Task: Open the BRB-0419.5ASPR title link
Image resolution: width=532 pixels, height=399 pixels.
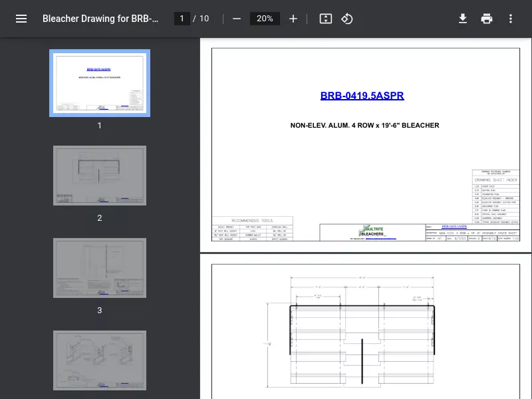Action: [x=362, y=96]
